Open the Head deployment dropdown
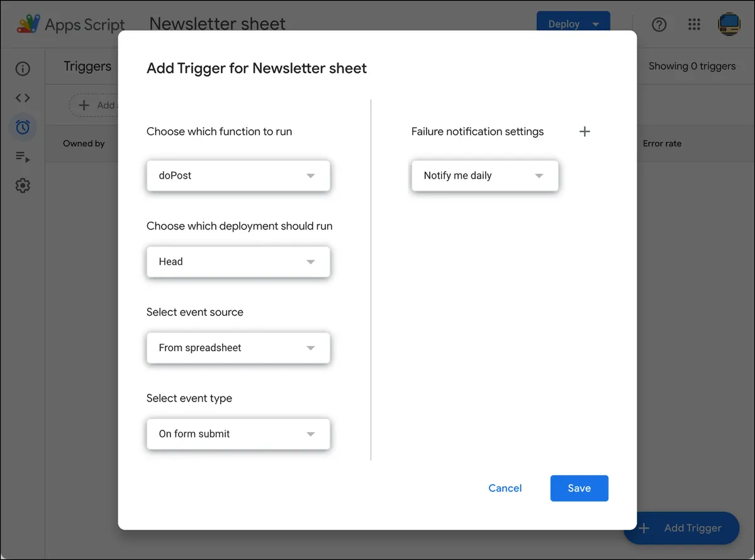 coord(238,262)
